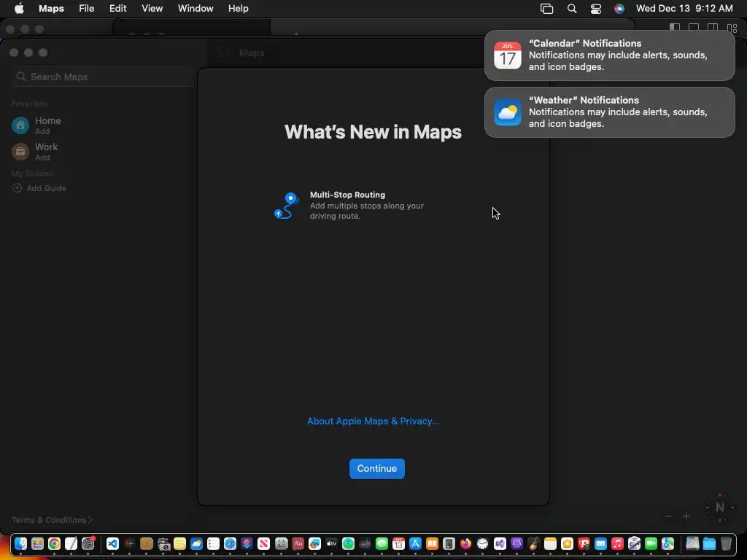The height and width of the screenshot is (560, 747).
Task: Click the date and time display
Action: click(684, 9)
